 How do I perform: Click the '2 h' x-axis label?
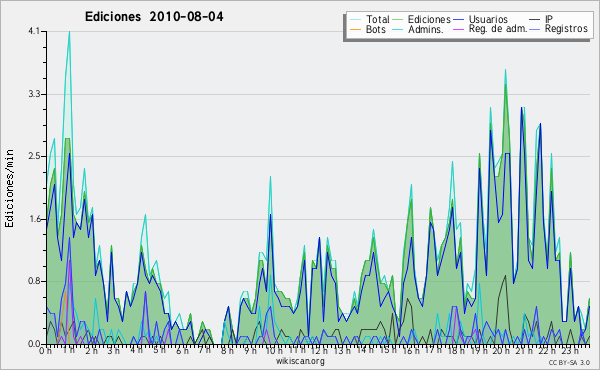tap(91, 350)
